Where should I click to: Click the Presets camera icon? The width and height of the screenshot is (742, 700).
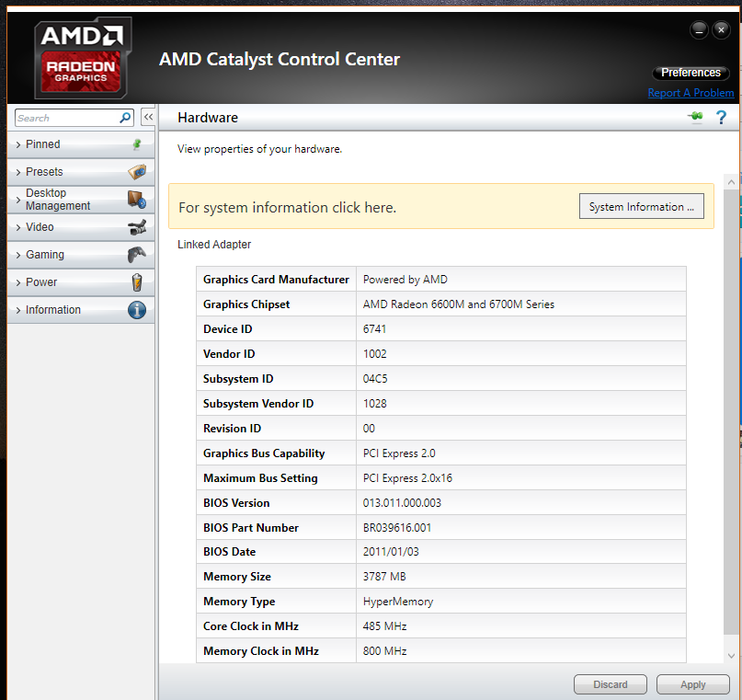(x=137, y=171)
